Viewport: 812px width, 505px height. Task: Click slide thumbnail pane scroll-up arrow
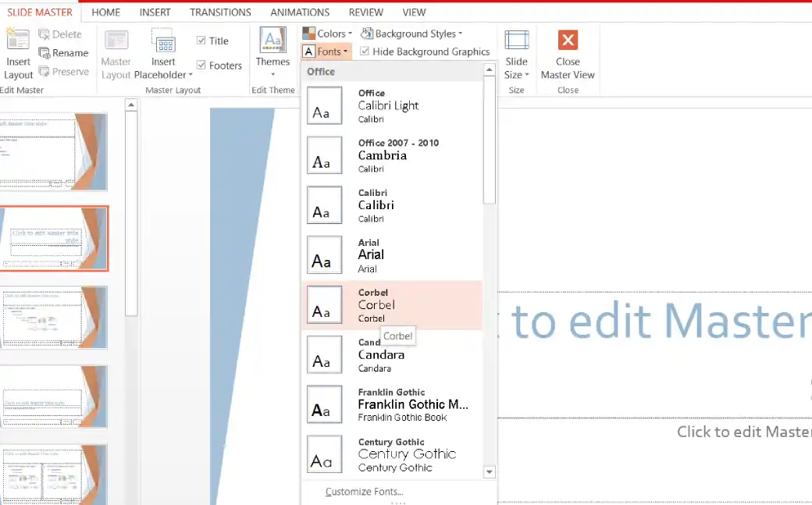point(131,105)
